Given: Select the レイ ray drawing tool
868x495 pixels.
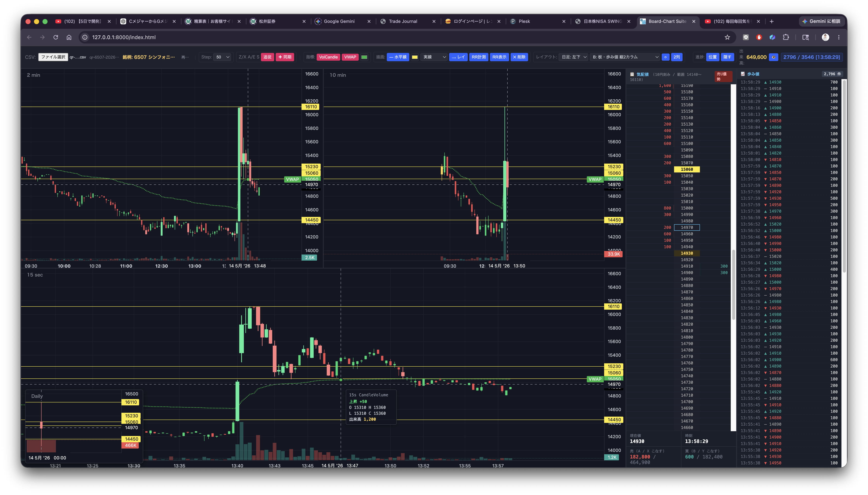Looking at the screenshot, I should coord(458,57).
